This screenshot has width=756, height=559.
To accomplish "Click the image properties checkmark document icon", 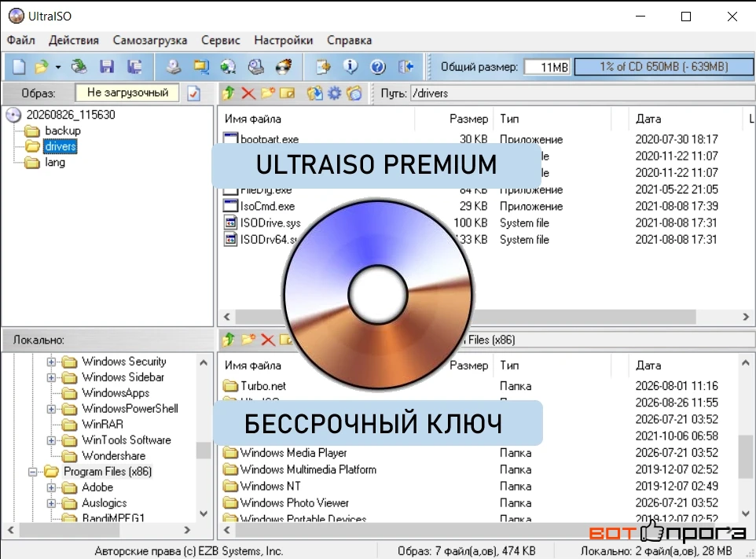I will coord(194,93).
